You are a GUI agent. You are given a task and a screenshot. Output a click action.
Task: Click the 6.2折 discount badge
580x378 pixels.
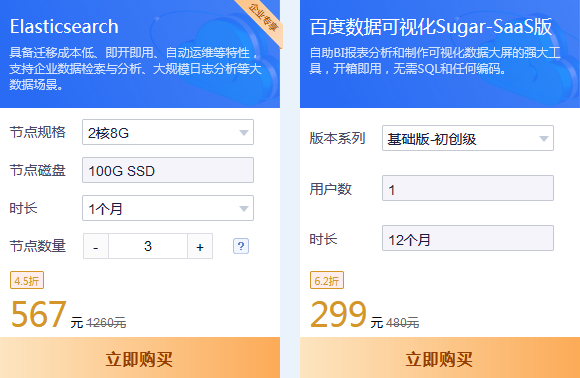tap(327, 280)
